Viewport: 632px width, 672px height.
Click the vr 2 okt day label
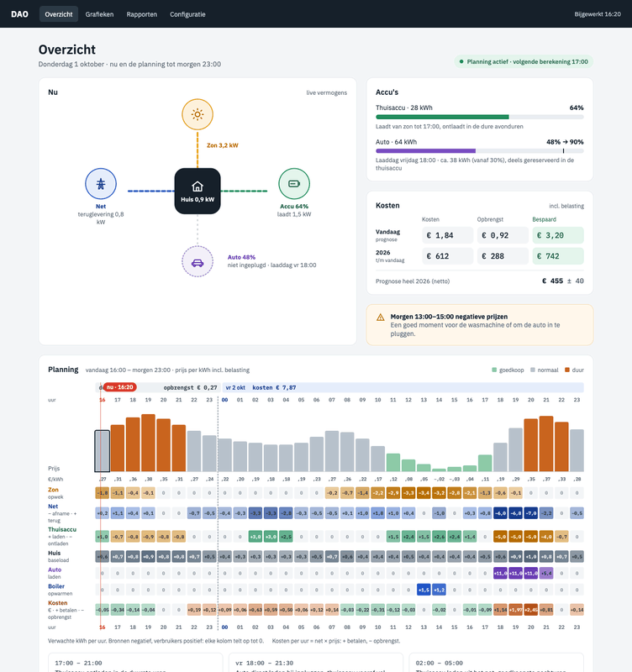[235, 387]
